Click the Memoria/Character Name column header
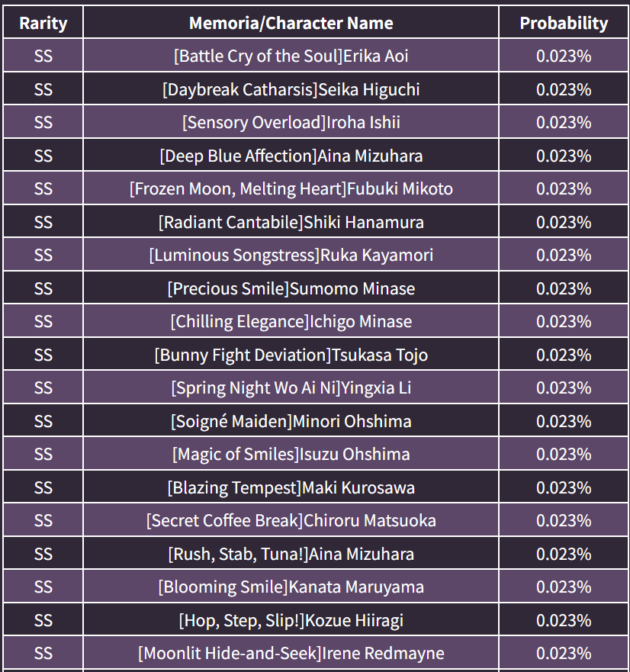The width and height of the screenshot is (630, 672). (x=291, y=23)
